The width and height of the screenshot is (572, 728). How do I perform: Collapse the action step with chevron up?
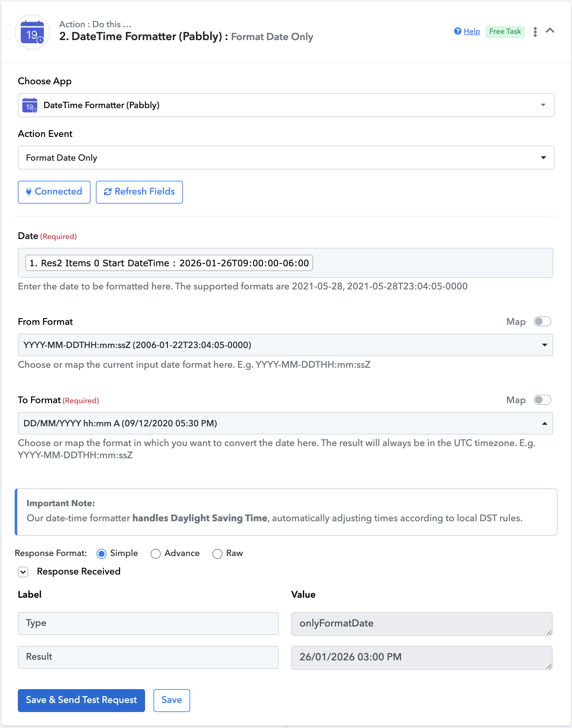click(549, 31)
